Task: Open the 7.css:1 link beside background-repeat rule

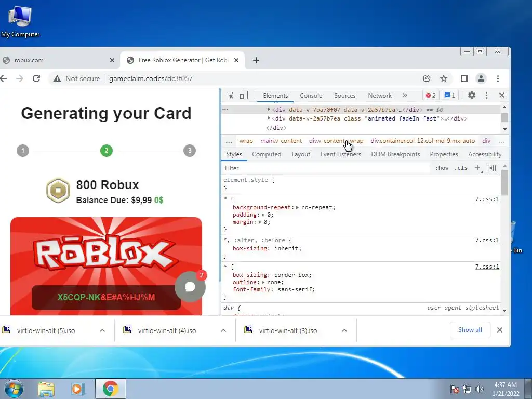Action: pos(487,199)
